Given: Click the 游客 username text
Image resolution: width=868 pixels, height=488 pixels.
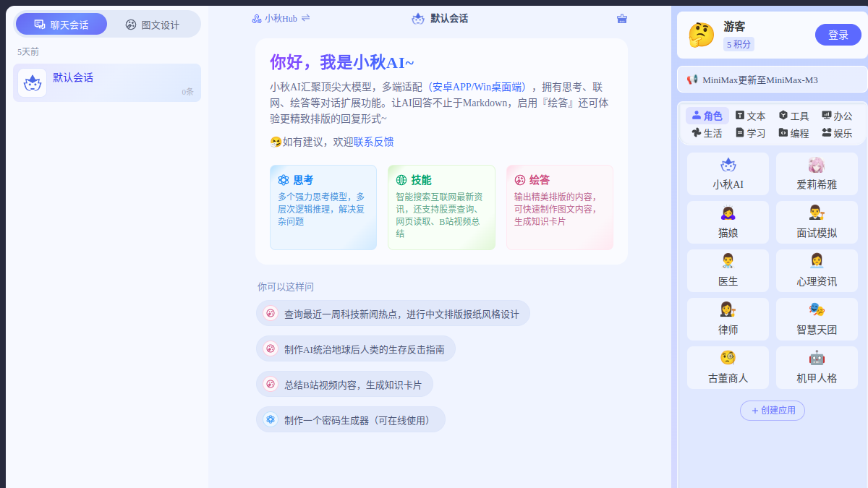Looking at the screenshot, I should [734, 26].
